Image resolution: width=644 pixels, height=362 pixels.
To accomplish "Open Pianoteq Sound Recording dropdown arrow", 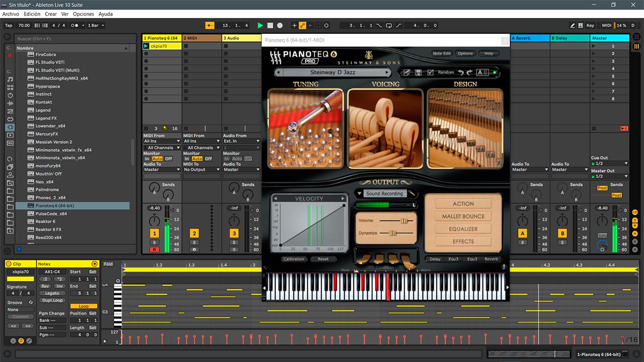I will [x=358, y=193].
